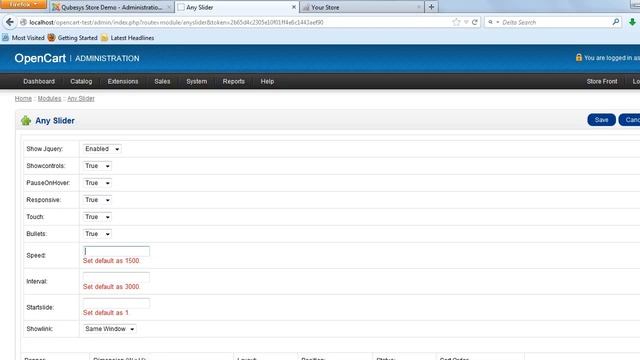The image size is (640, 360).
Task: Open the Catalog menu
Action: 81,81
